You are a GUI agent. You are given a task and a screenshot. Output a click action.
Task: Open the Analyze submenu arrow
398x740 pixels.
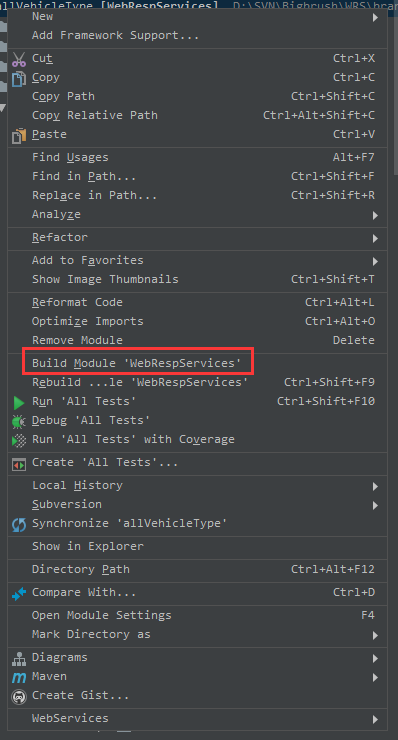pyautogui.click(x=375, y=216)
